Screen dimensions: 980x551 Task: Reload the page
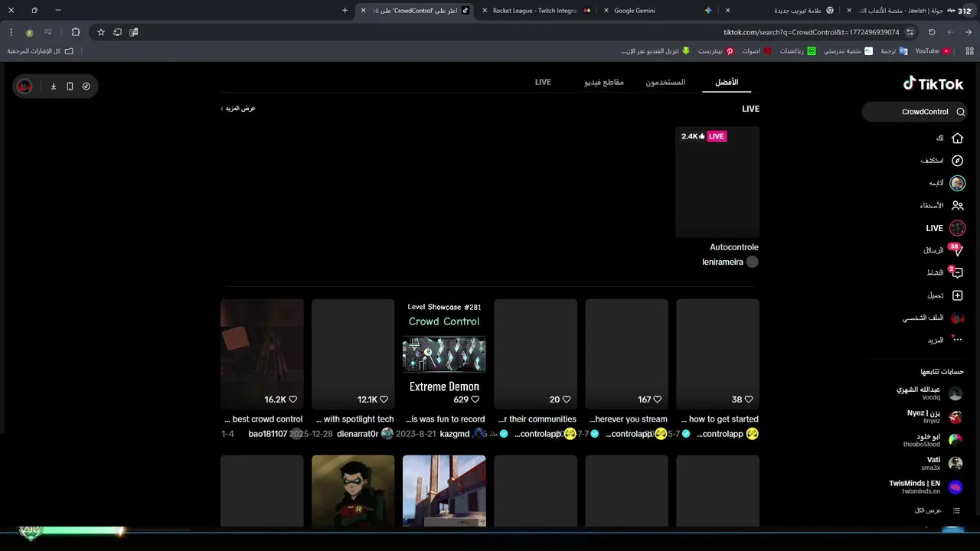[932, 32]
